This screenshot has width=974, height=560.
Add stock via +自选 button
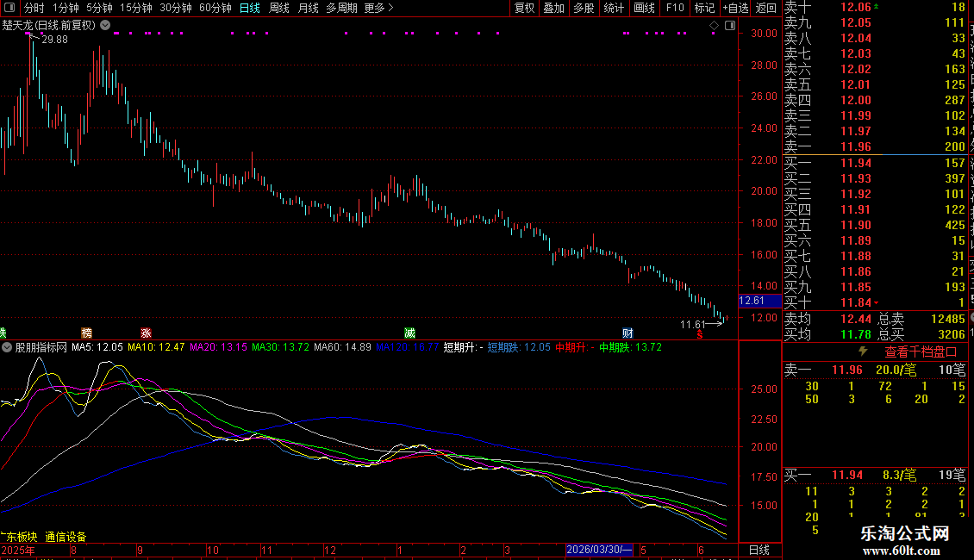735,8
